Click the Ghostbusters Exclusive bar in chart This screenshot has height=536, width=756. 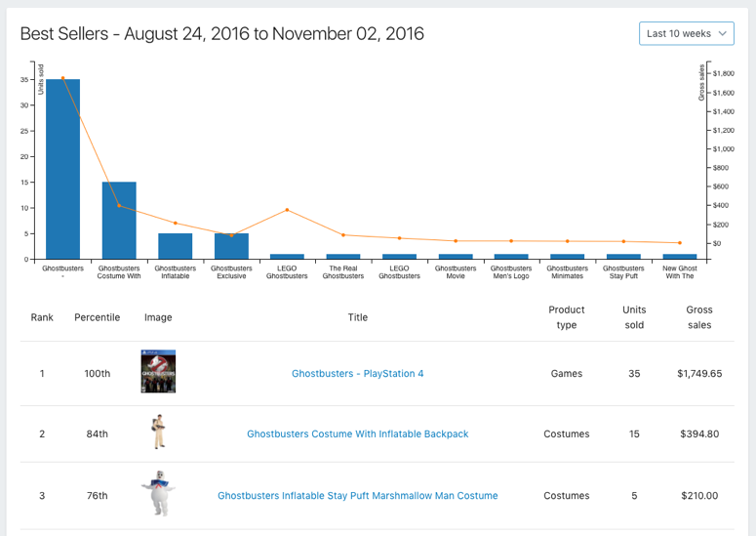231,246
